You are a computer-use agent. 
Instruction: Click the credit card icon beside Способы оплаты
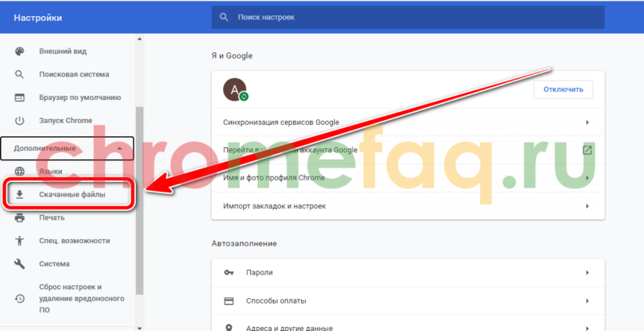(229, 301)
